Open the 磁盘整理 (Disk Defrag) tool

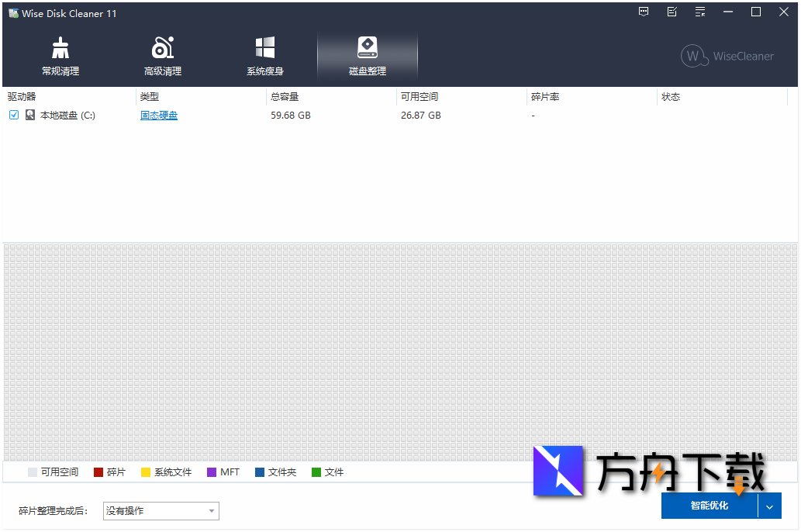pyautogui.click(x=367, y=54)
